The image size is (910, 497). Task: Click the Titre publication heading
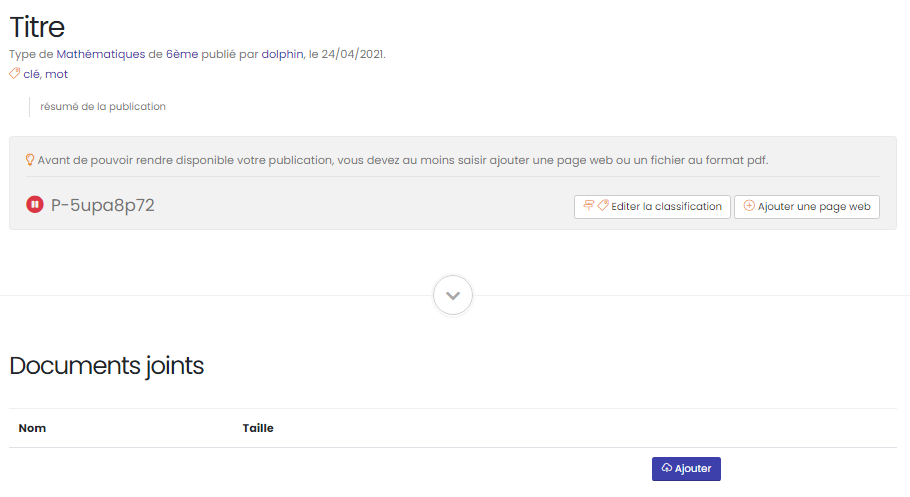coord(37,27)
